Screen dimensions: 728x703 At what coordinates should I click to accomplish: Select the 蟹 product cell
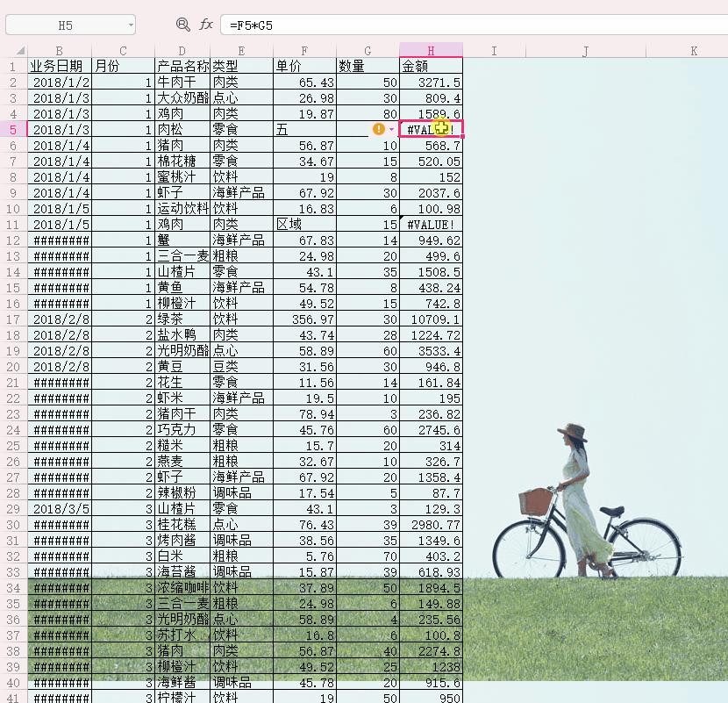[182, 240]
